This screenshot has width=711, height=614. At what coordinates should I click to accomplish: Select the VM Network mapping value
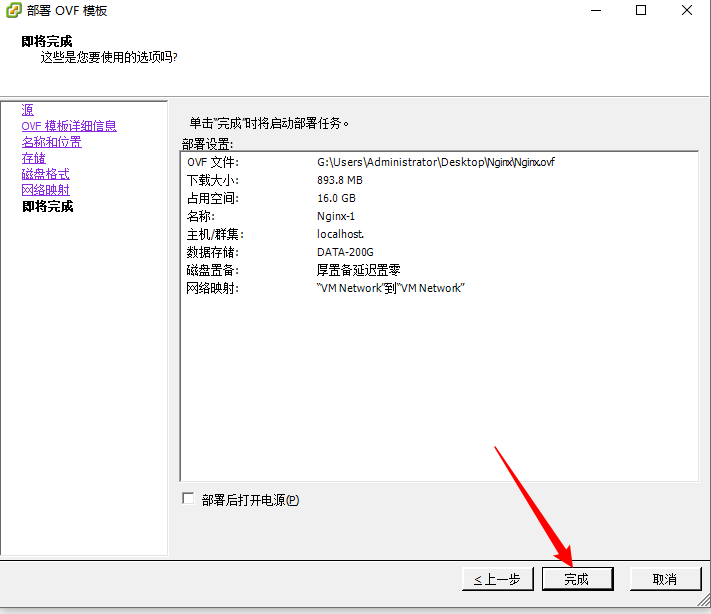click(x=390, y=288)
